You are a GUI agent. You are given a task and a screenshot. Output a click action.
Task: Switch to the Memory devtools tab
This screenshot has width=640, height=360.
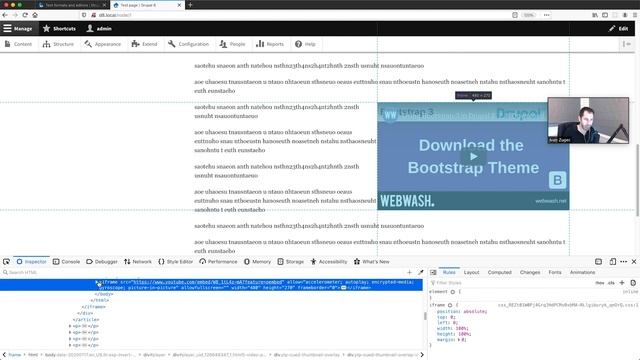click(257, 262)
